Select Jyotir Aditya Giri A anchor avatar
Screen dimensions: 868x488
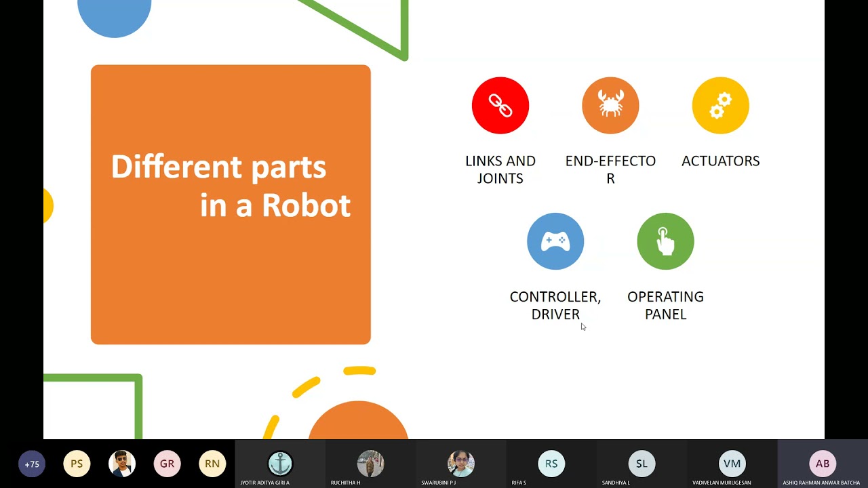click(x=280, y=464)
